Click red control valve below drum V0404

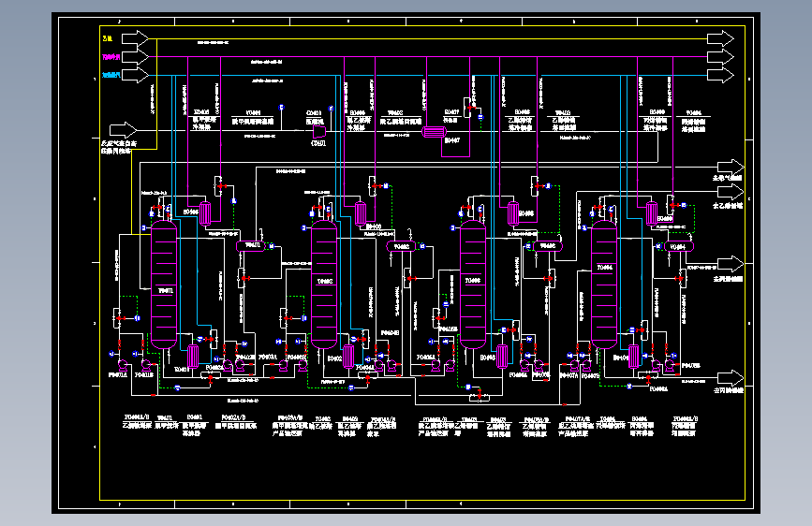click(x=679, y=279)
